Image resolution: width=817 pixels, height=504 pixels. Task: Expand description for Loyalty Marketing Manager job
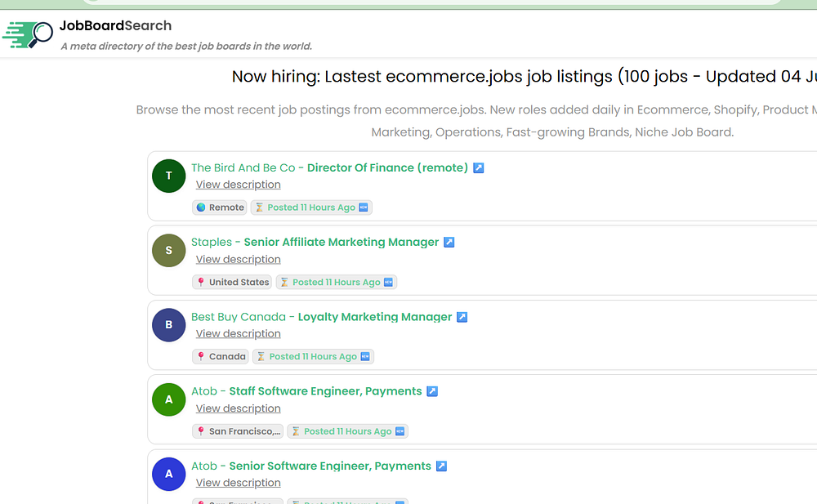(238, 333)
